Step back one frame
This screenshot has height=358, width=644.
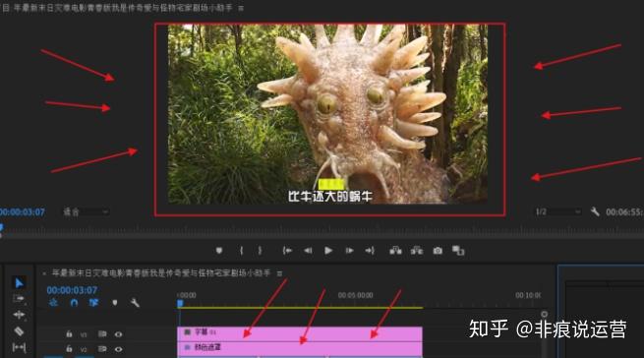[x=308, y=251]
